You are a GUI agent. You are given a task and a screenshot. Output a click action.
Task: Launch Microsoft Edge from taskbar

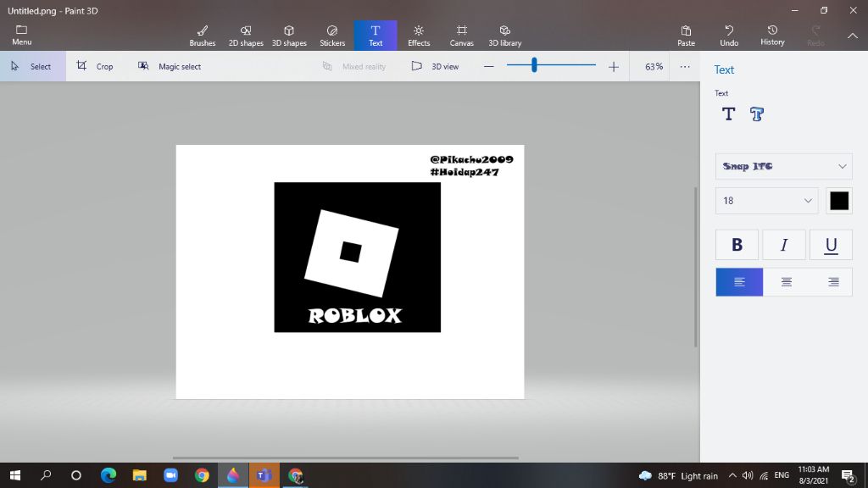pos(108,475)
